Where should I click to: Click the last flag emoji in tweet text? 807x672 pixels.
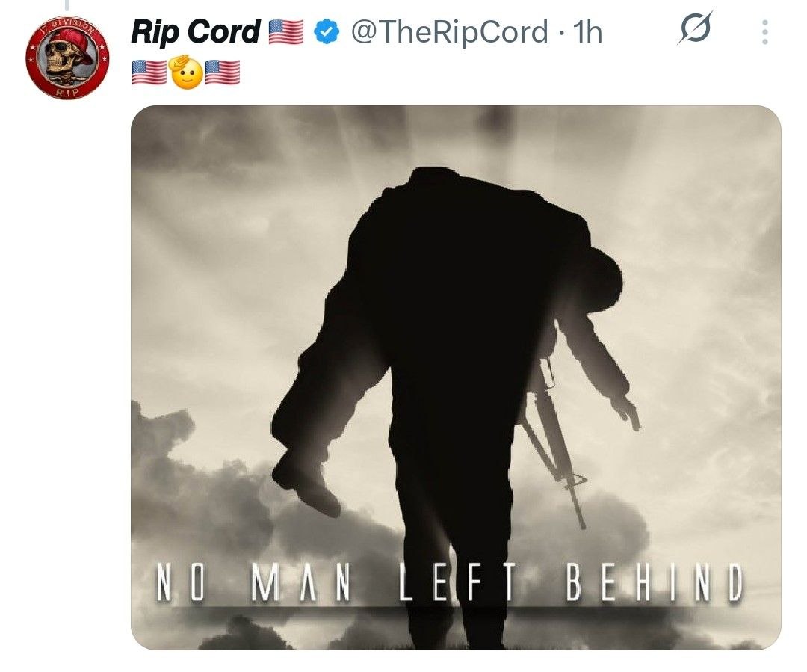coord(223,73)
